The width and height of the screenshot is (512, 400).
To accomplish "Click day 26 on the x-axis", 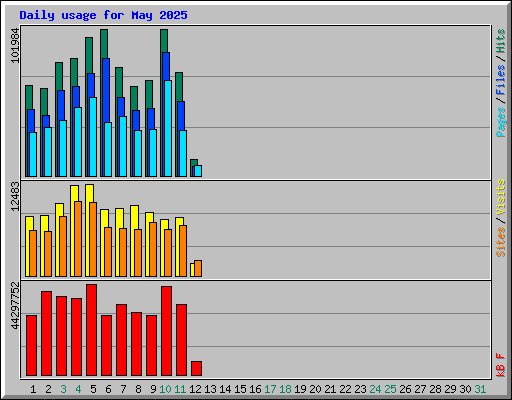I will point(405,389).
